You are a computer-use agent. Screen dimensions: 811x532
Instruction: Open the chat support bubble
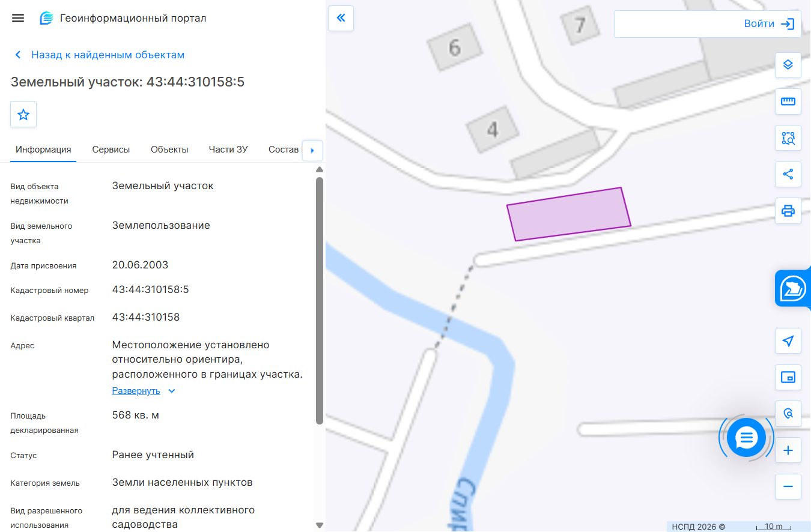pyautogui.click(x=746, y=438)
